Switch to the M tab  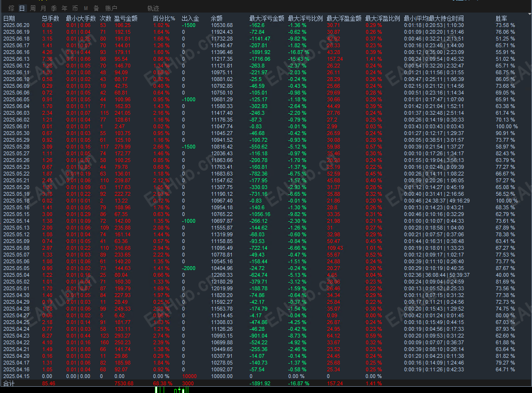86,8
